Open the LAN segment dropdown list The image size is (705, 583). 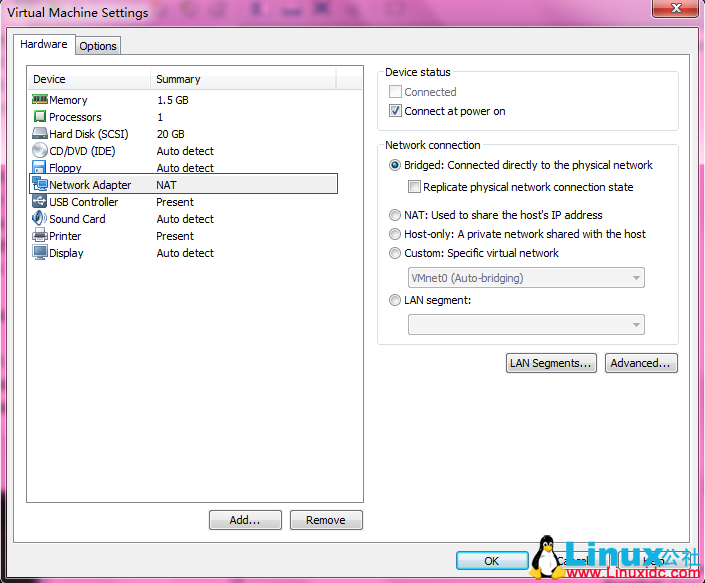click(526, 325)
